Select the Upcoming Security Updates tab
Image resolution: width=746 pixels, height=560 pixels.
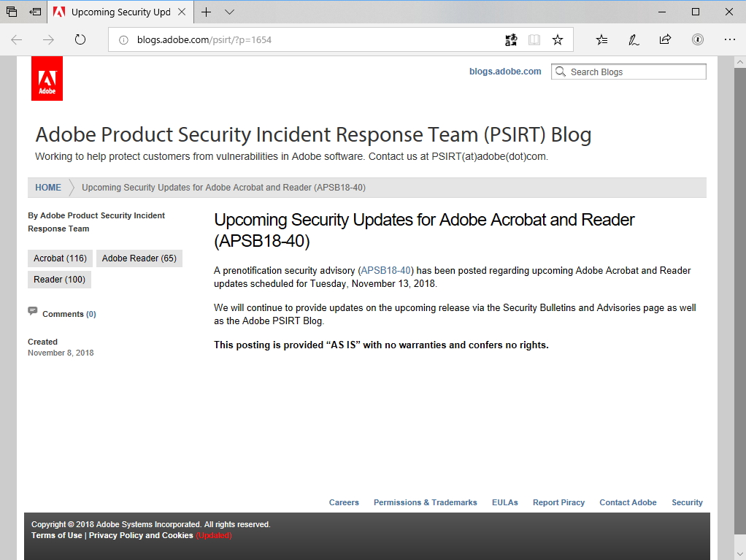120,12
